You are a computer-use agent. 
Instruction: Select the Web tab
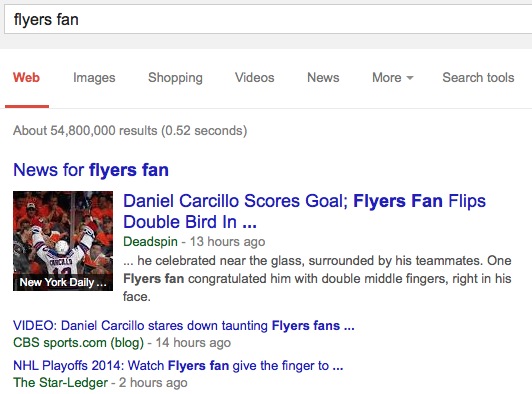26,77
